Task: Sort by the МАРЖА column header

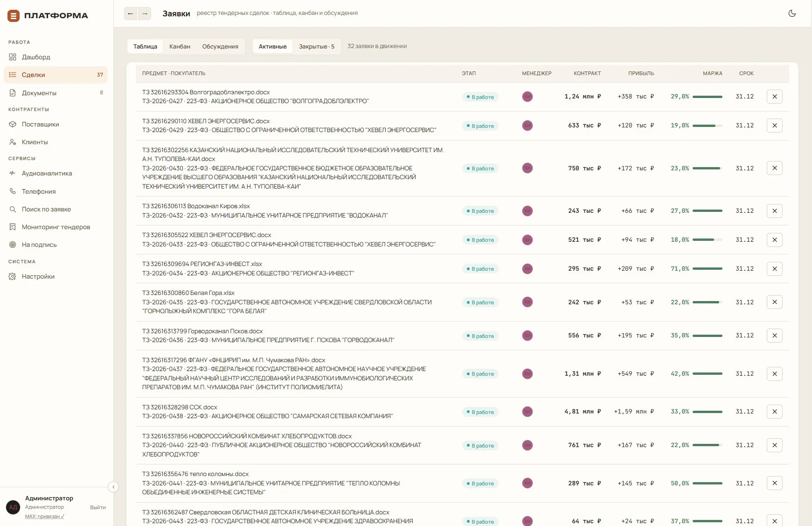Action: click(712, 73)
